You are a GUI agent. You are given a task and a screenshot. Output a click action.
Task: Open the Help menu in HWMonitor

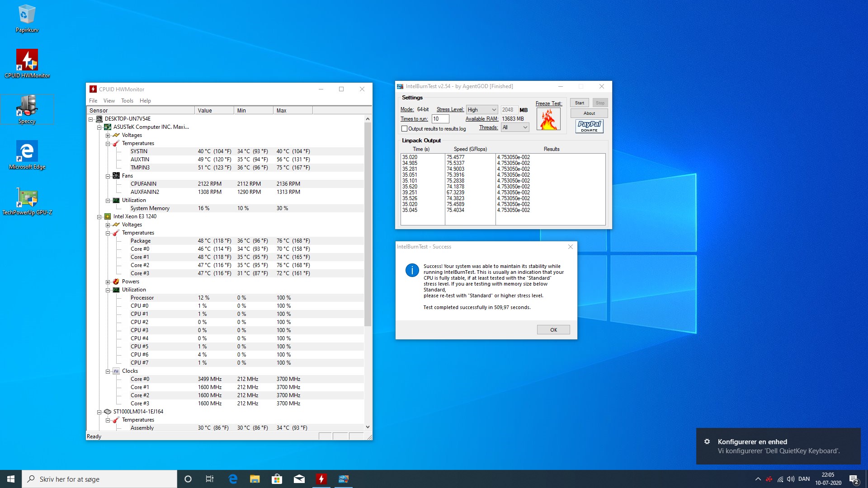tap(145, 101)
